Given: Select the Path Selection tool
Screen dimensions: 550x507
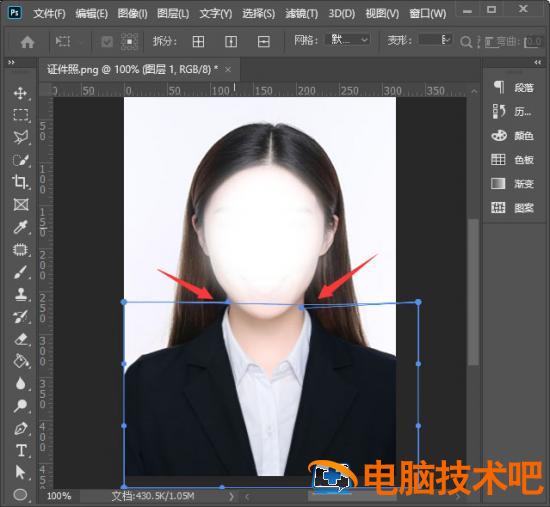Looking at the screenshot, I should point(20,473).
